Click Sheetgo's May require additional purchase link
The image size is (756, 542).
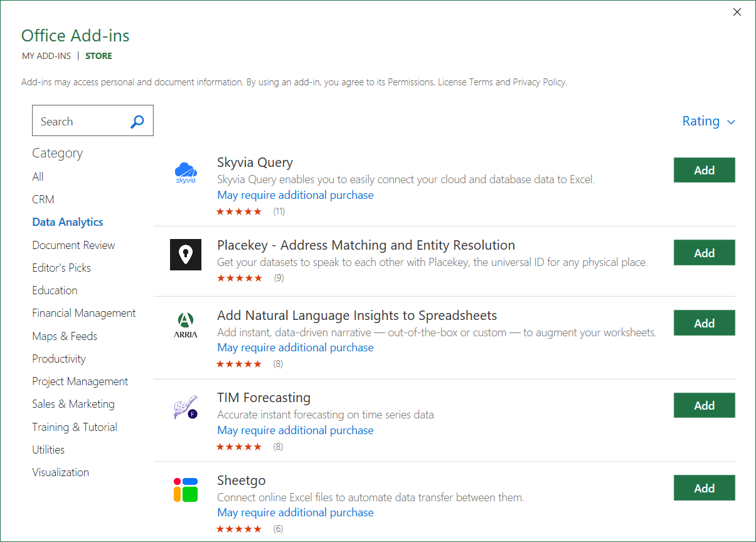tap(295, 513)
